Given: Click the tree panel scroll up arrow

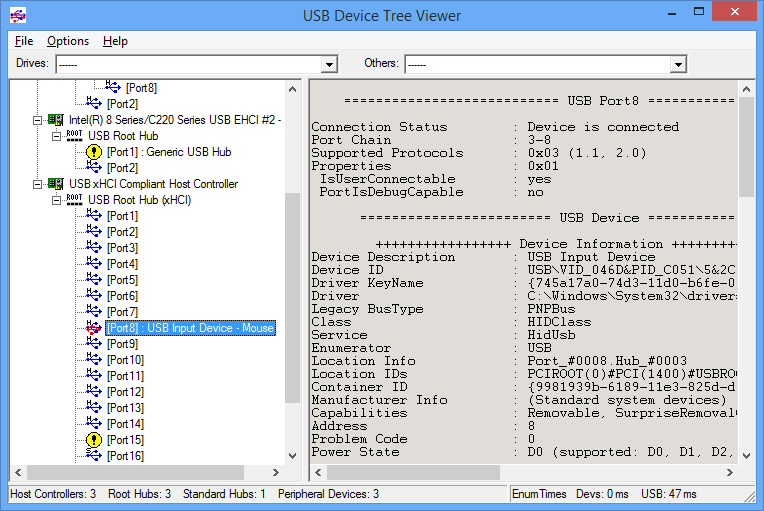Looking at the screenshot, I should [292, 89].
